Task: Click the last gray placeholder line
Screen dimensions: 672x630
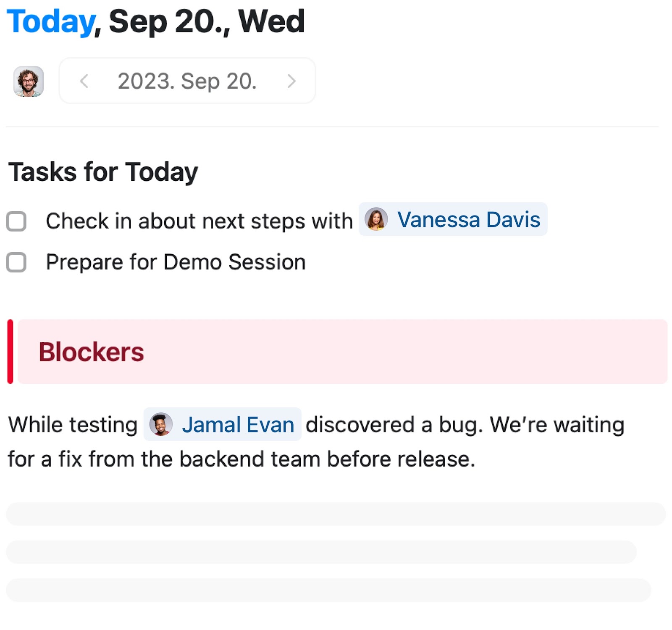Action: (328, 590)
